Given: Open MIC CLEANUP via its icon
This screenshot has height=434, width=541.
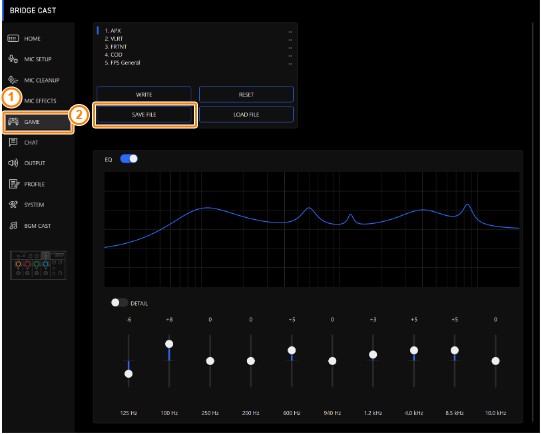Looking at the screenshot, I should point(13,80).
